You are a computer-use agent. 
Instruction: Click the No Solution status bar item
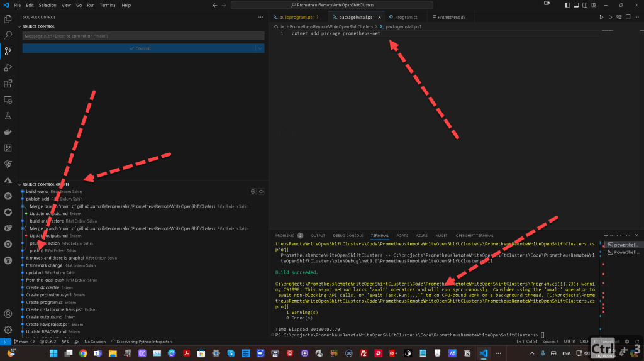click(95, 342)
